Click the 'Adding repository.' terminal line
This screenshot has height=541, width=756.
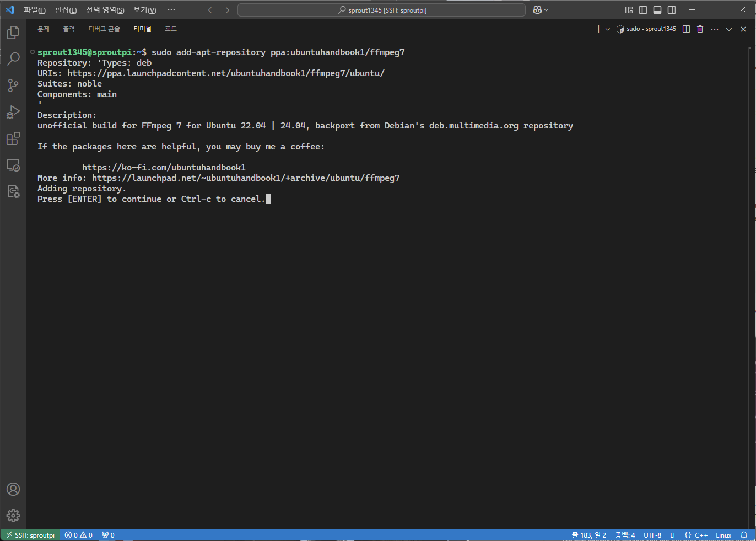82,189
